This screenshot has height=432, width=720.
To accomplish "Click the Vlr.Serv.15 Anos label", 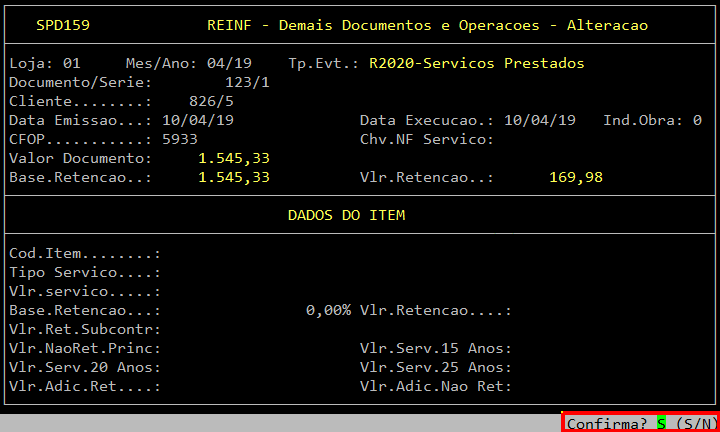I will coord(436,348).
